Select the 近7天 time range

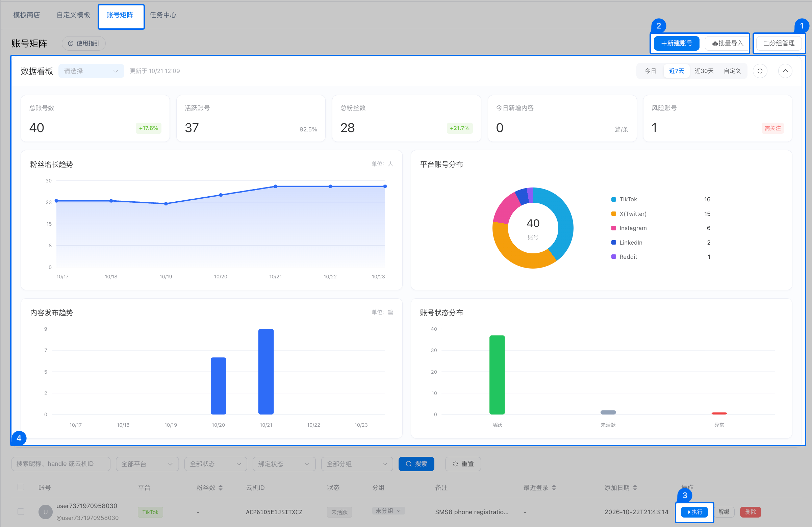676,71
